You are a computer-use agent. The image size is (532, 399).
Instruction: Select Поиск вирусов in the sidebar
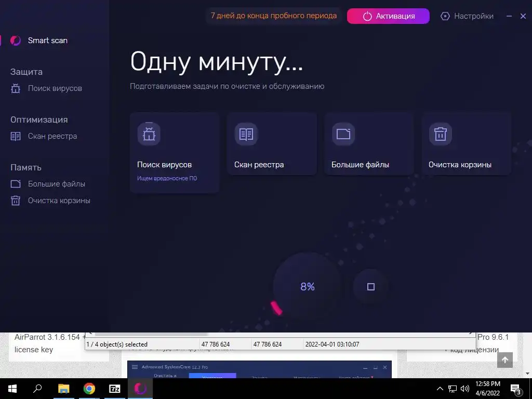(x=55, y=88)
